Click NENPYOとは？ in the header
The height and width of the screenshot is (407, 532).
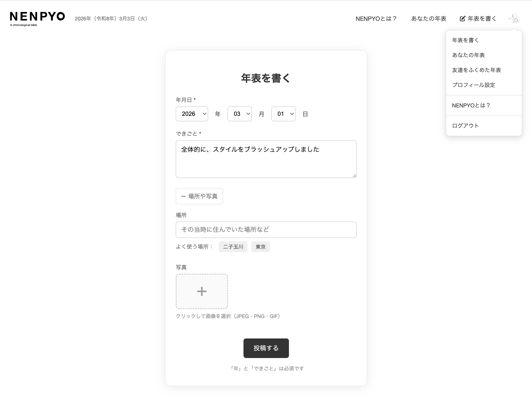376,19
